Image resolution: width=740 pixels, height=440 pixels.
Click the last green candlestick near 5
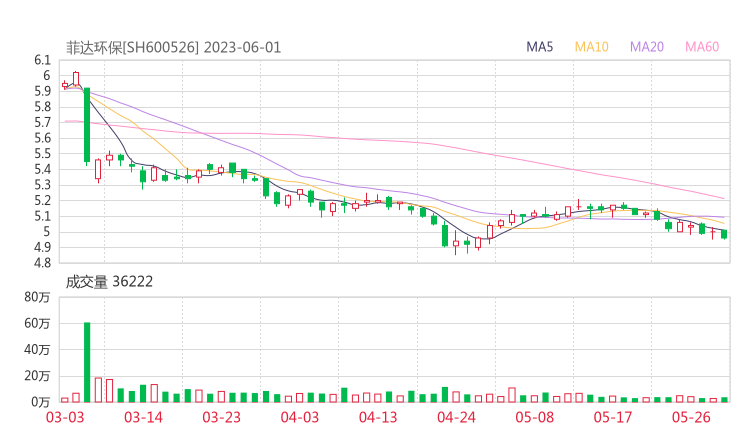[x=724, y=234]
